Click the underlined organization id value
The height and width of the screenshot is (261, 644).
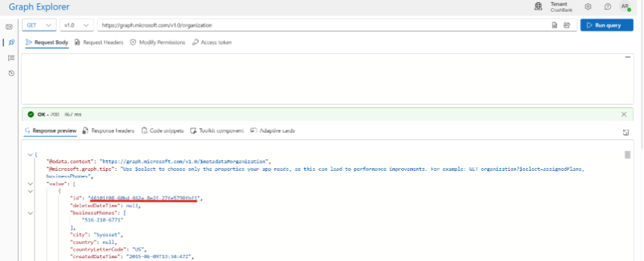pyautogui.click(x=144, y=198)
